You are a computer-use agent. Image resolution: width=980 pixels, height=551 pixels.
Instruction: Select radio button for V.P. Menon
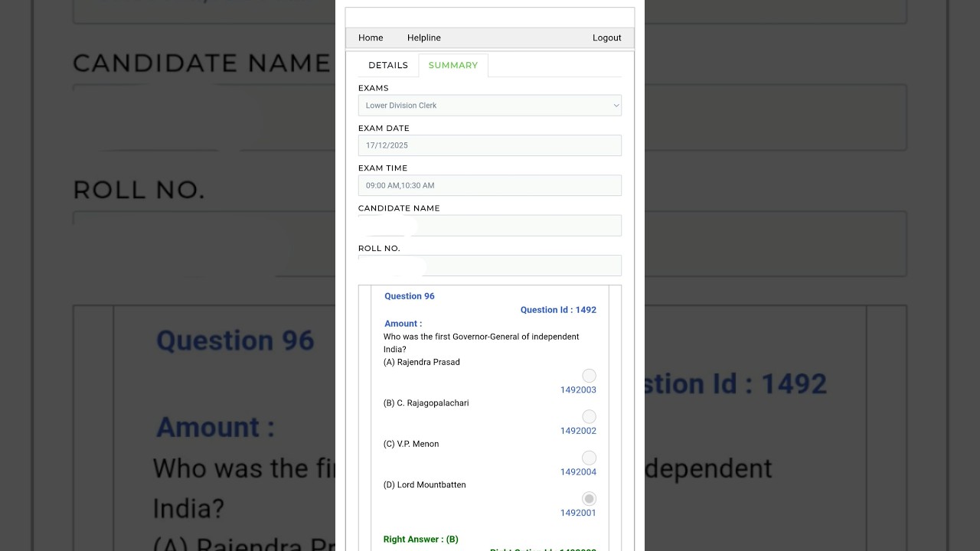589,458
